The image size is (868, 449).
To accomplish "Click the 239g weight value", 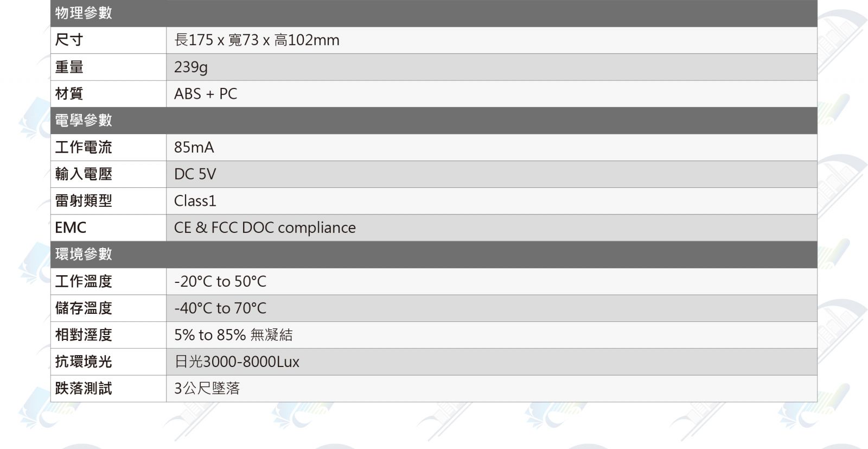I will [x=190, y=67].
